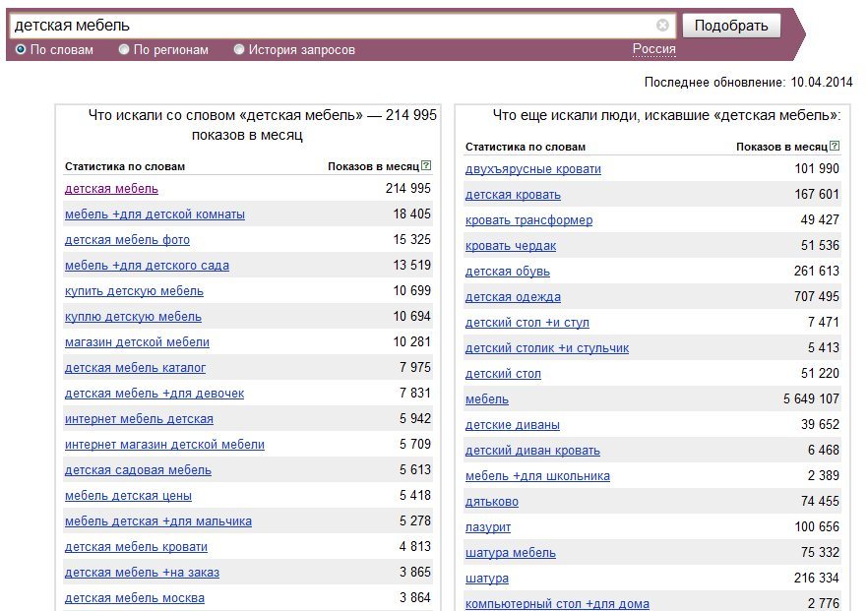Open the 'интернет мебель детская' link
868x611 pixels.
coord(139,418)
